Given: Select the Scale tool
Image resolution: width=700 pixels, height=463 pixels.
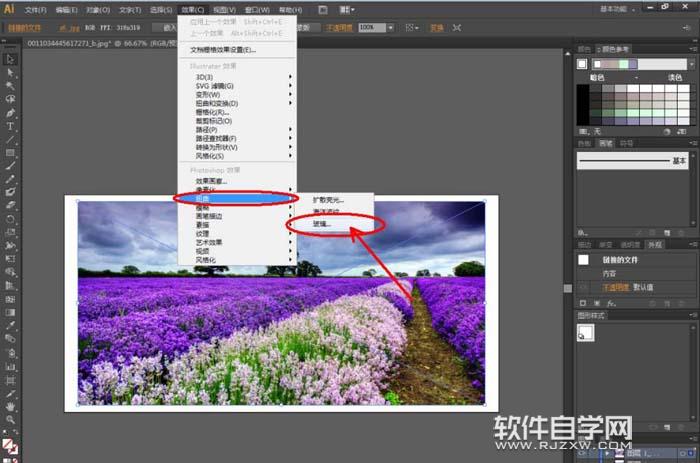Looking at the screenshot, I should (10, 232).
